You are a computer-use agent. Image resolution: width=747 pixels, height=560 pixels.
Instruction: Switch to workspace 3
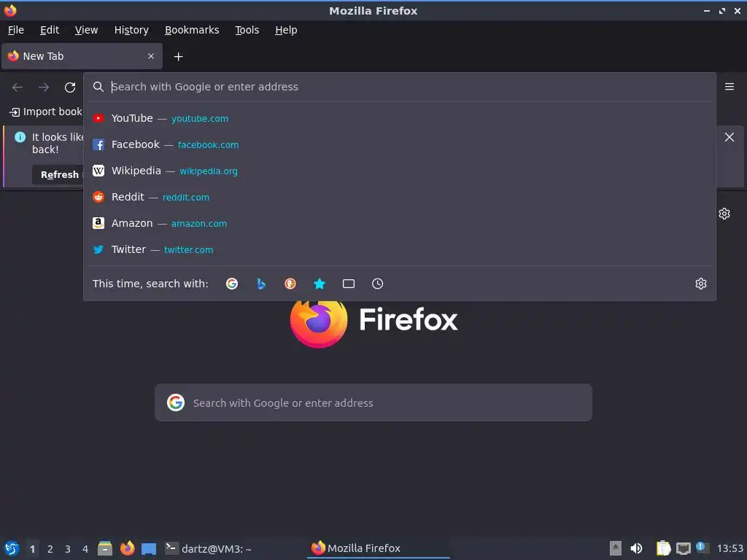[x=68, y=549]
